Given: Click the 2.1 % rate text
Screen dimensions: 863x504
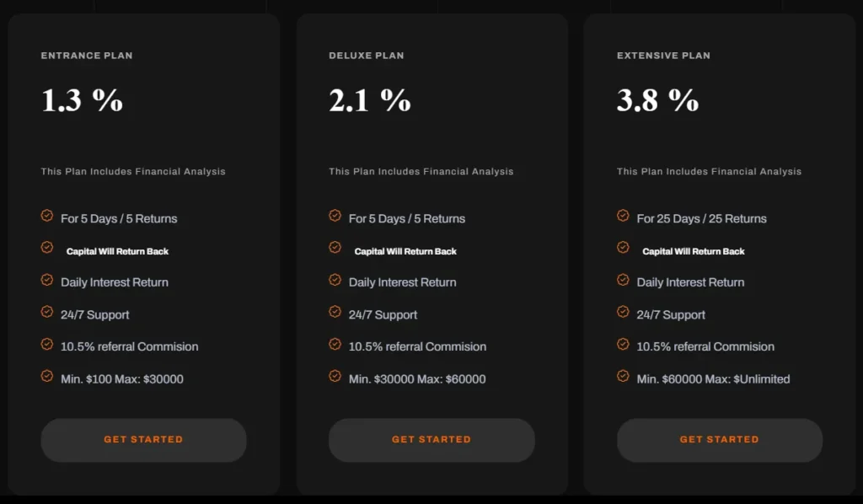Looking at the screenshot, I should tap(370, 101).
